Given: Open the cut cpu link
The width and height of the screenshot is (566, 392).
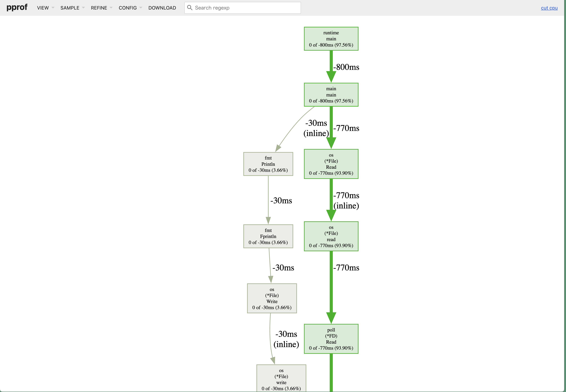Looking at the screenshot, I should click(x=549, y=8).
